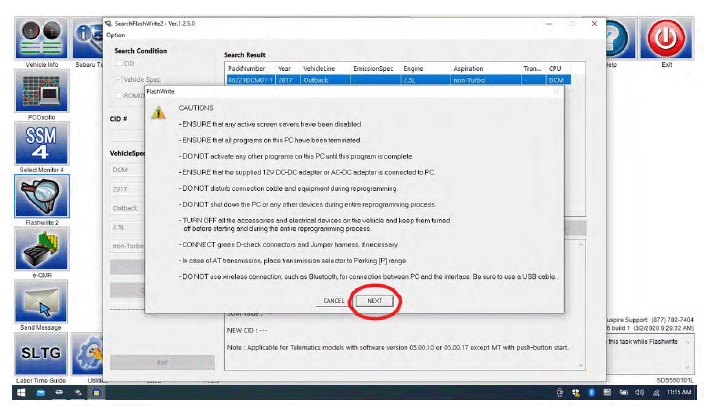Toggle the Vehicle Spec checkbox

pyautogui.click(x=119, y=80)
